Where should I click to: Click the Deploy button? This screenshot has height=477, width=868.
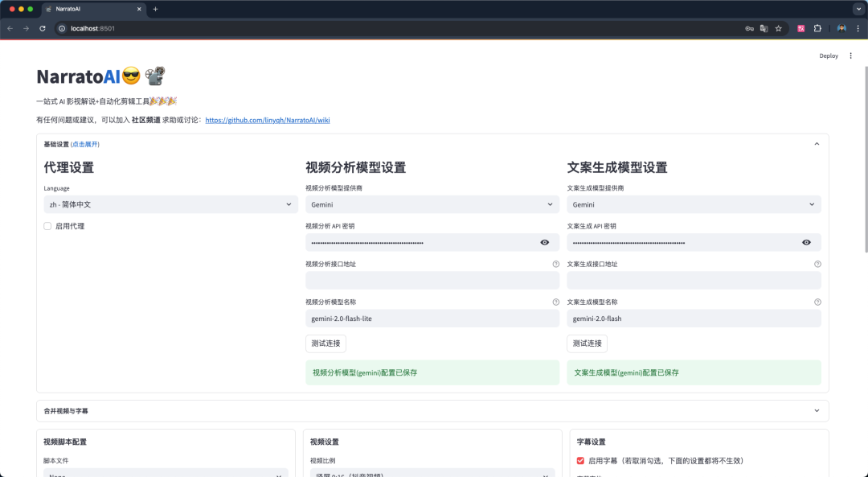[829, 56]
